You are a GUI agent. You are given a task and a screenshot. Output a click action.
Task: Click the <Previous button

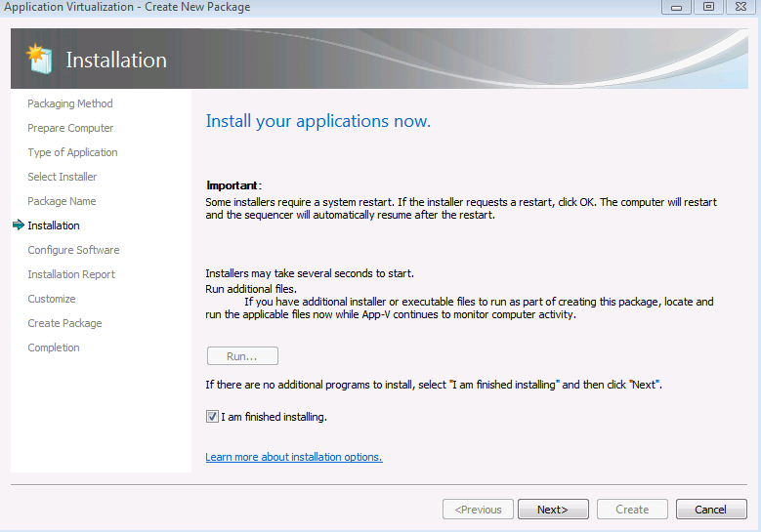tap(478, 510)
